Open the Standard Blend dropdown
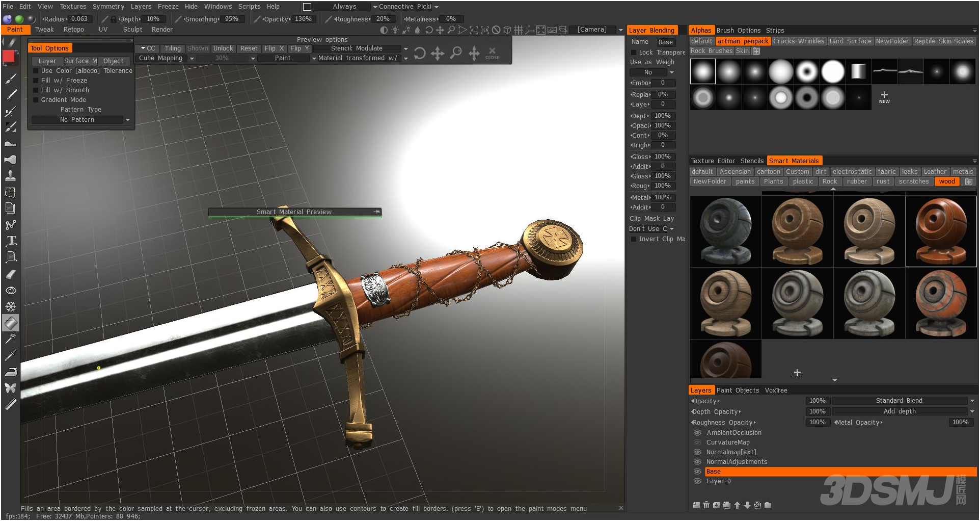The height and width of the screenshot is (521, 980). 903,401
